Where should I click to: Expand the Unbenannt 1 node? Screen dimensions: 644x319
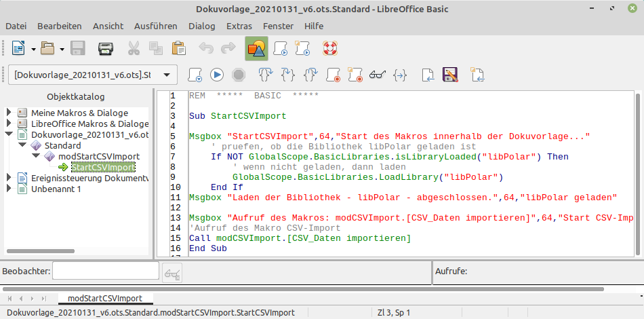tap(9, 189)
